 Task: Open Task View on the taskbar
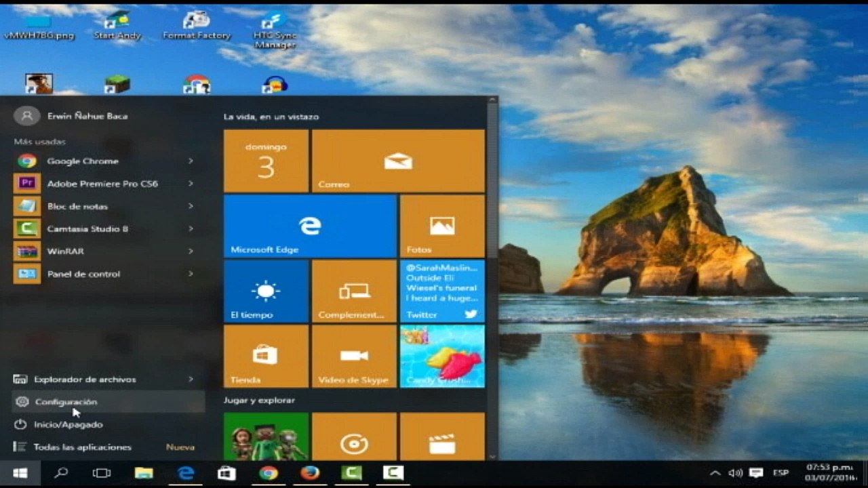click(x=102, y=473)
